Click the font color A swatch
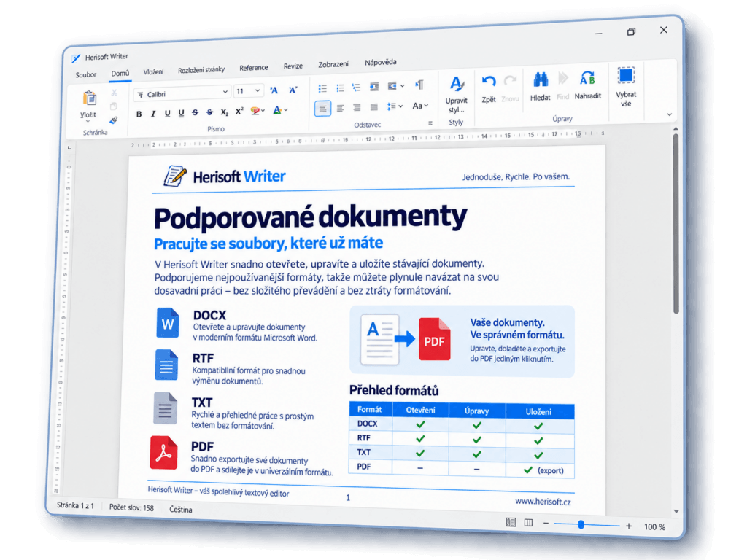 coord(277,110)
